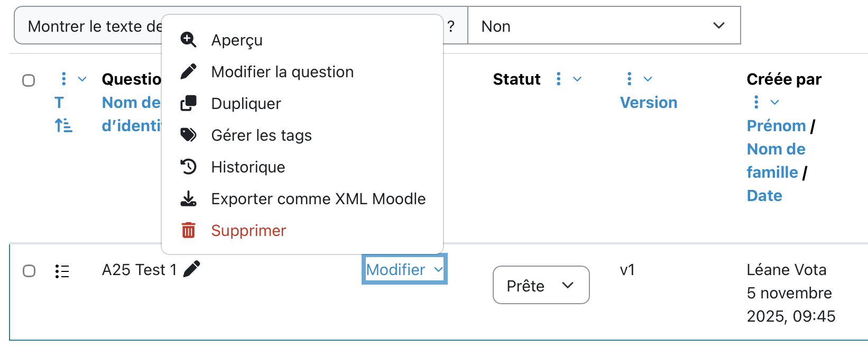
Task: Open Statut column options menu
Action: [559, 79]
